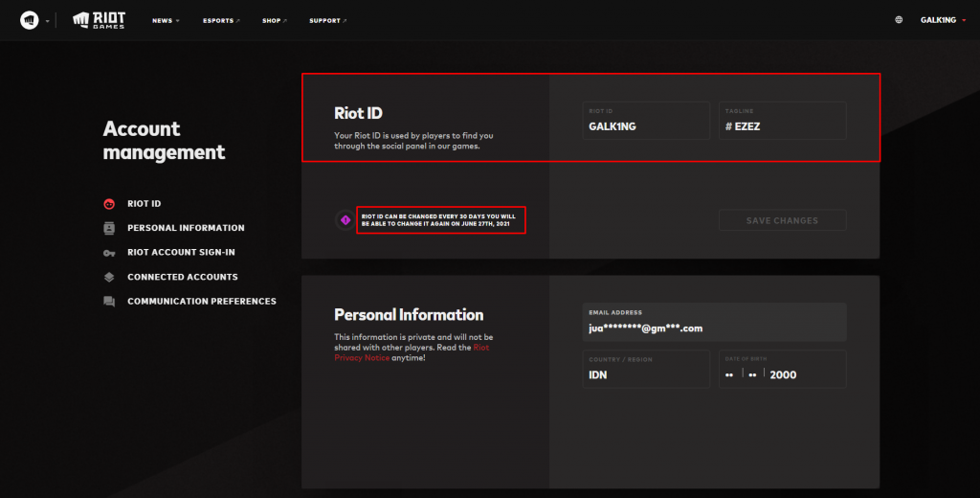The height and width of the screenshot is (498, 980).
Task: Click the key icon for Riot Account Sign-In
Action: (109, 253)
